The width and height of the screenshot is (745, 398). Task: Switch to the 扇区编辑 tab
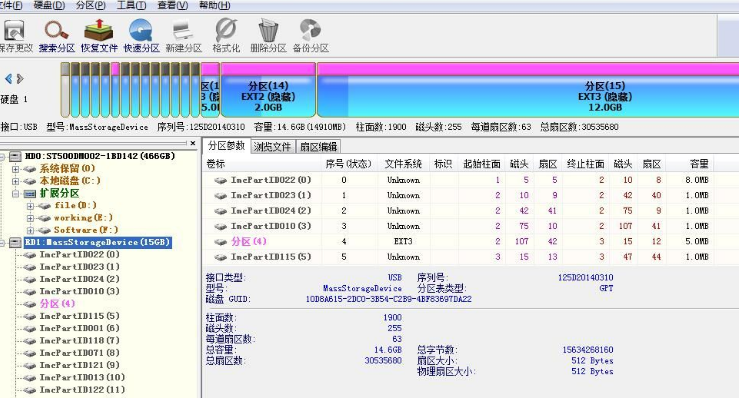click(x=318, y=146)
